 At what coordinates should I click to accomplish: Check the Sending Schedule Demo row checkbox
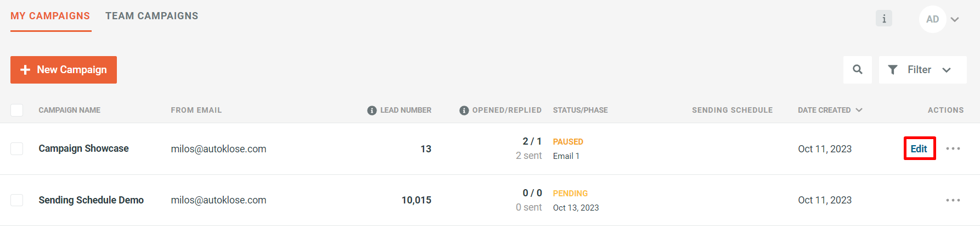pos(17,200)
